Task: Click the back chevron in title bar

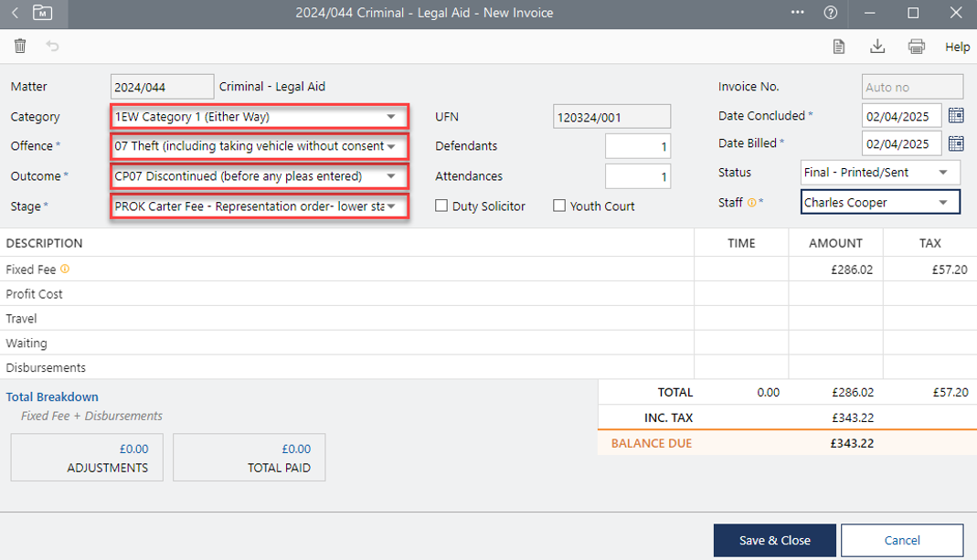Action: coord(15,13)
